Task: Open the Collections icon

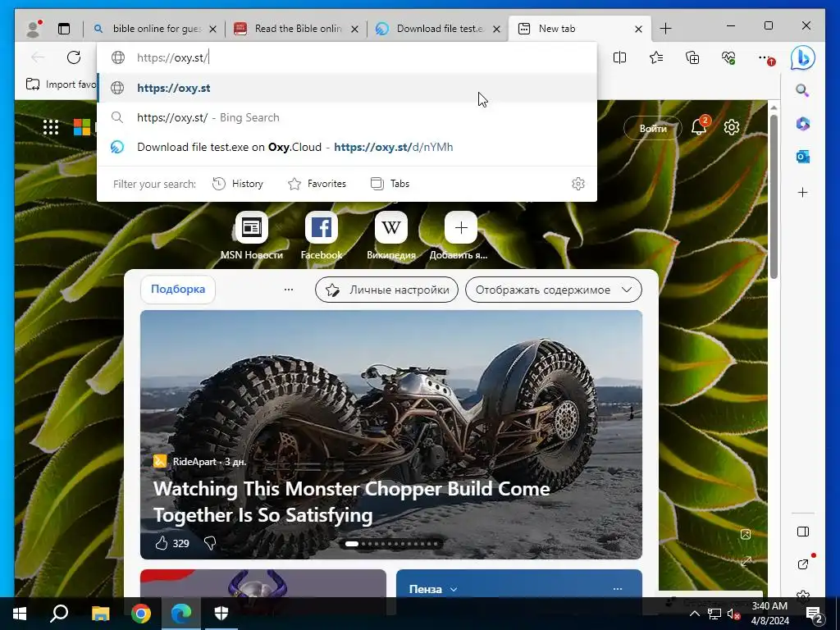Action: click(692, 57)
